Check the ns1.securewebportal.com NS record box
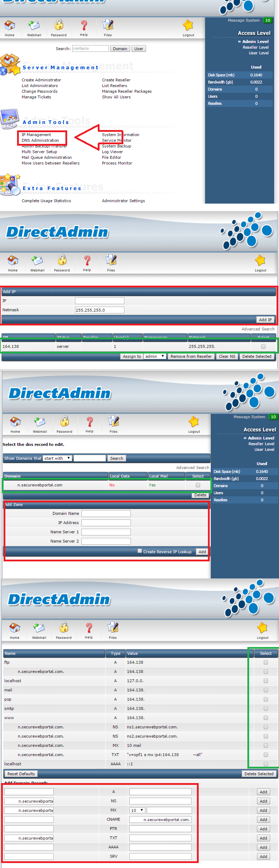This screenshot has height=868, width=279. 266,727
